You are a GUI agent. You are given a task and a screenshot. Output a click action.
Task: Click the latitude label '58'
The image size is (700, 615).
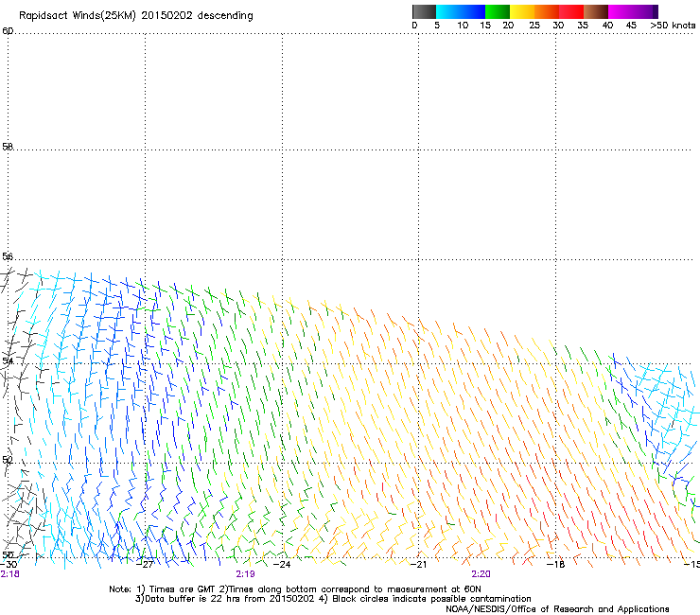click(x=8, y=147)
